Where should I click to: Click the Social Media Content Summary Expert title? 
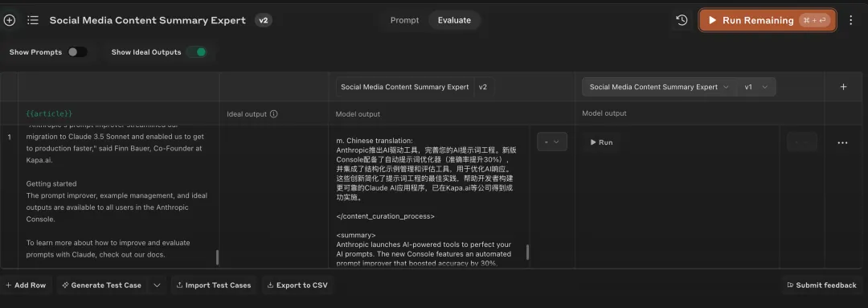pyautogui.click(x=148, y=20)
